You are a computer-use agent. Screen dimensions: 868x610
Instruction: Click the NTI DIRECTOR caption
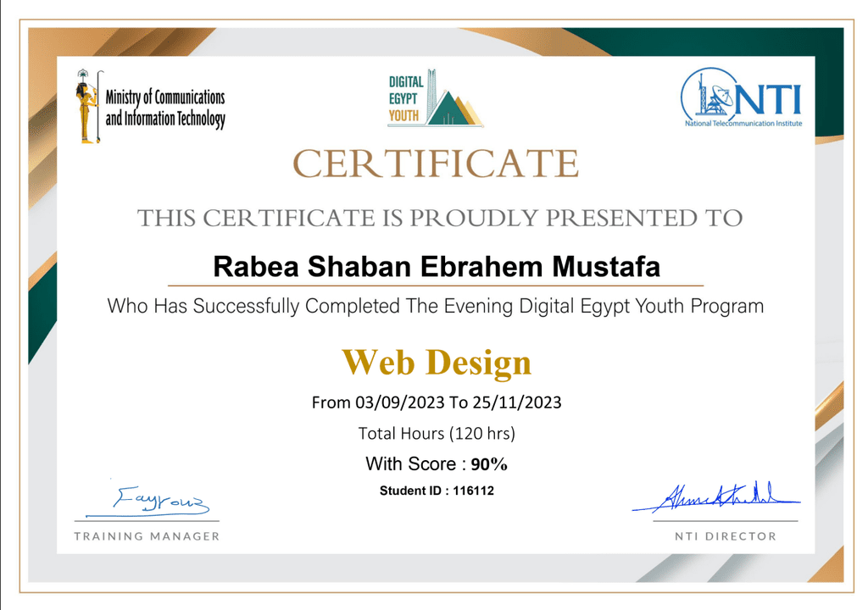pos(726,535)
